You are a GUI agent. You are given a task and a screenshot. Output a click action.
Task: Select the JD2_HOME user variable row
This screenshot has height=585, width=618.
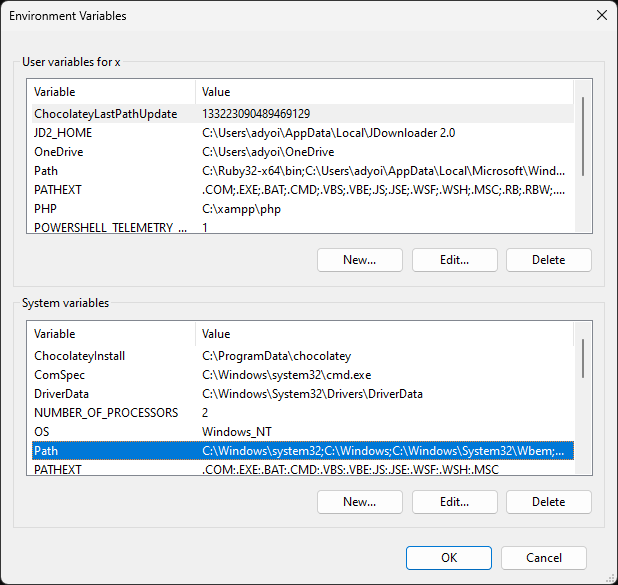pyautogui.click(x=303, y=132)
